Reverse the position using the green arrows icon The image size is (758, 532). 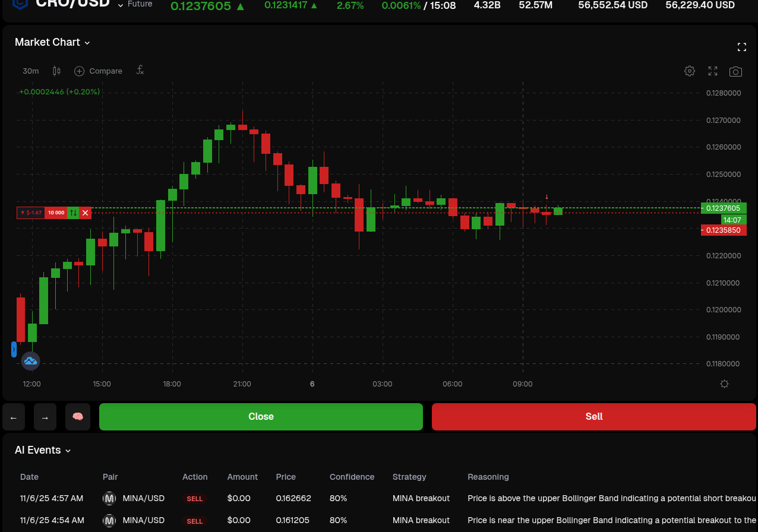point(72,213)
